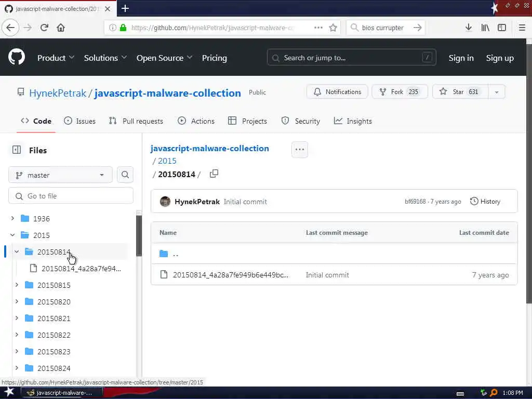Open the Firefox hamburger menu
The width and height of the screenshot is (532, 399).
tap(522, 28)
